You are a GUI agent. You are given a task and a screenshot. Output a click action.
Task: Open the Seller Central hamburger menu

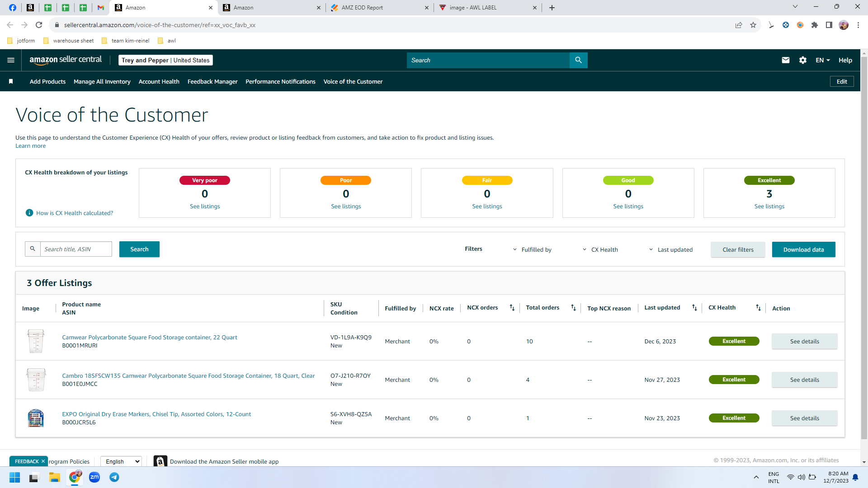[x=11, y=60]
